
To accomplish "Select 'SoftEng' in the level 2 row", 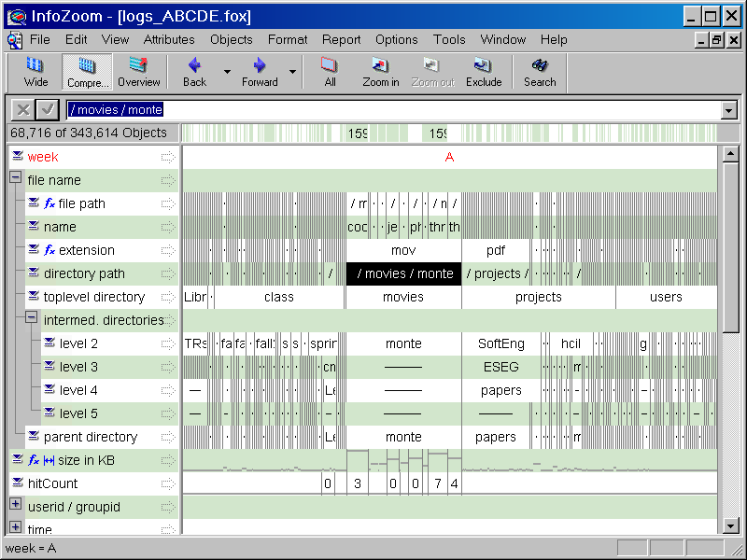I will pyautogui.click(x=501, y=343).
